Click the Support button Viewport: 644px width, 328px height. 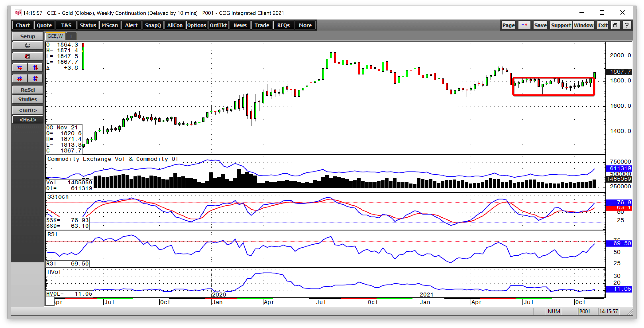561,25
